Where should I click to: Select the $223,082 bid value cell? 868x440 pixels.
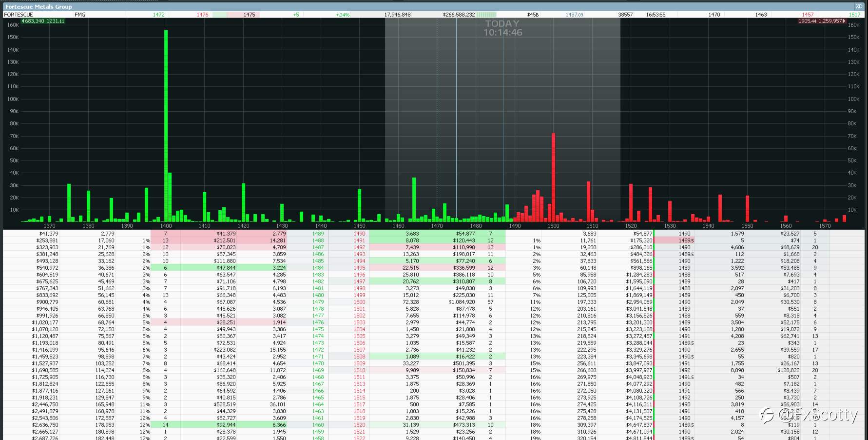(x=225, y=350)
